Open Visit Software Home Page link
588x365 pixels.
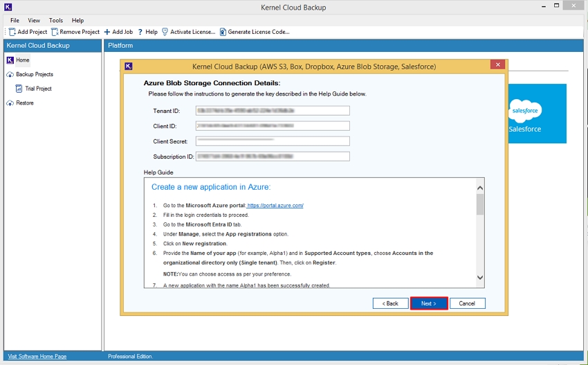click(x=37, y=357)
